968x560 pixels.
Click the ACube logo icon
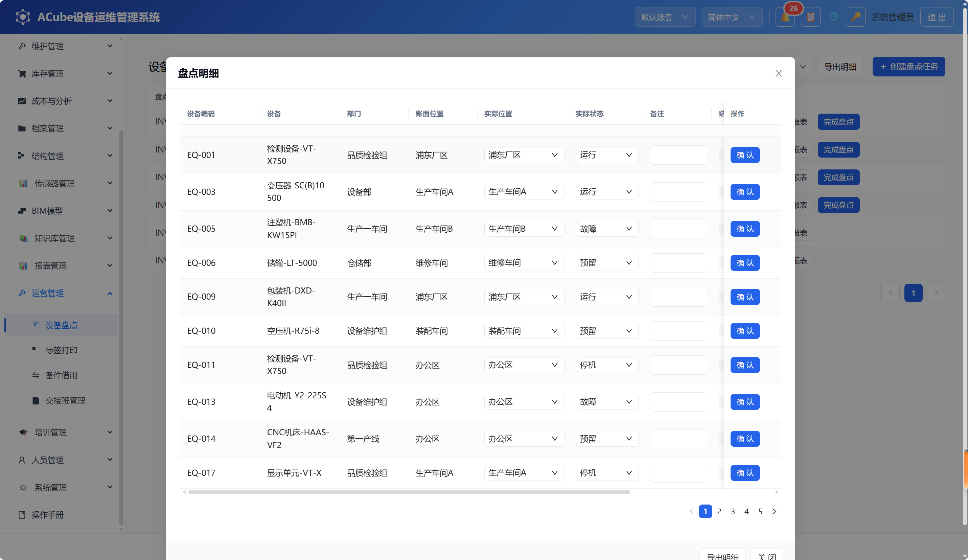[x=23, y=17]
